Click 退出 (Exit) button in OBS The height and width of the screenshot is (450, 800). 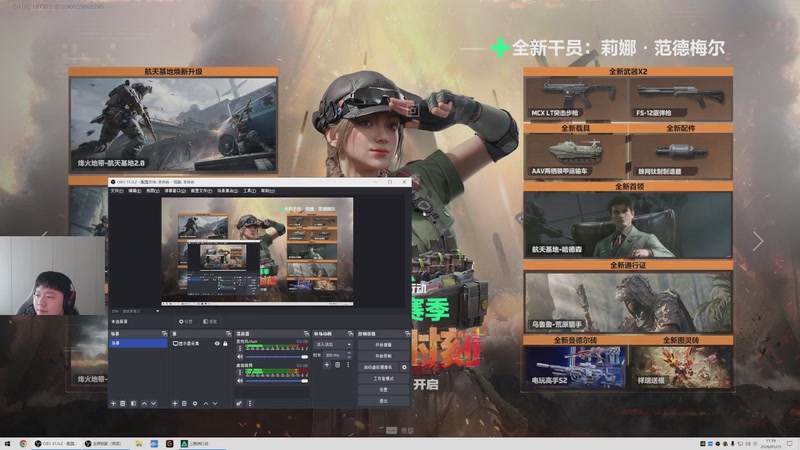(383, 401)
